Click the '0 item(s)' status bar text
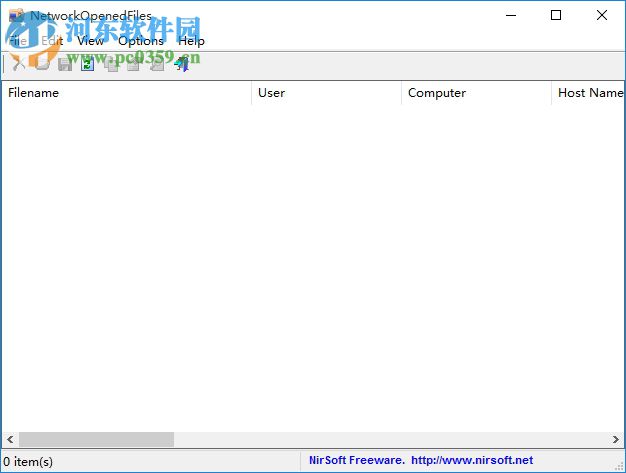Image resolution: width=626 pixels, height=473 pixels. click(x=28, y=461)
